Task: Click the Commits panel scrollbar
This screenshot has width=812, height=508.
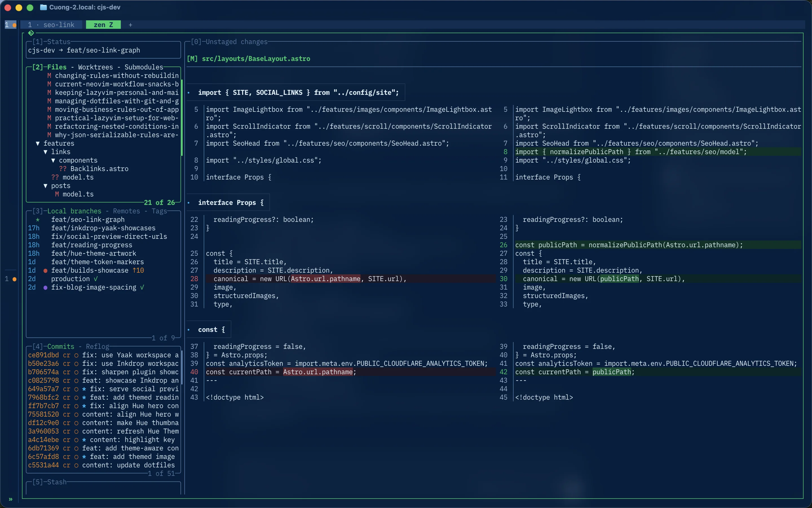Action: pyautogui.click(x=182, y=367)
